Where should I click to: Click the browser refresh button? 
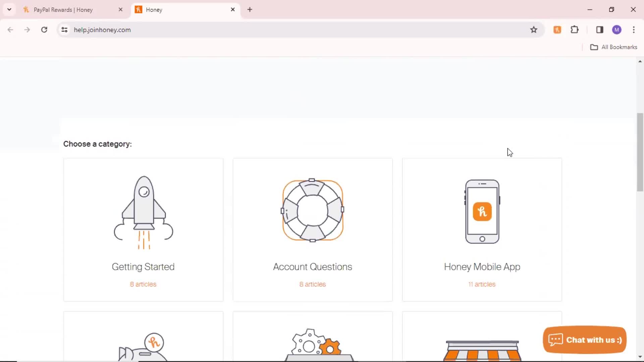[x=44, y=29]
